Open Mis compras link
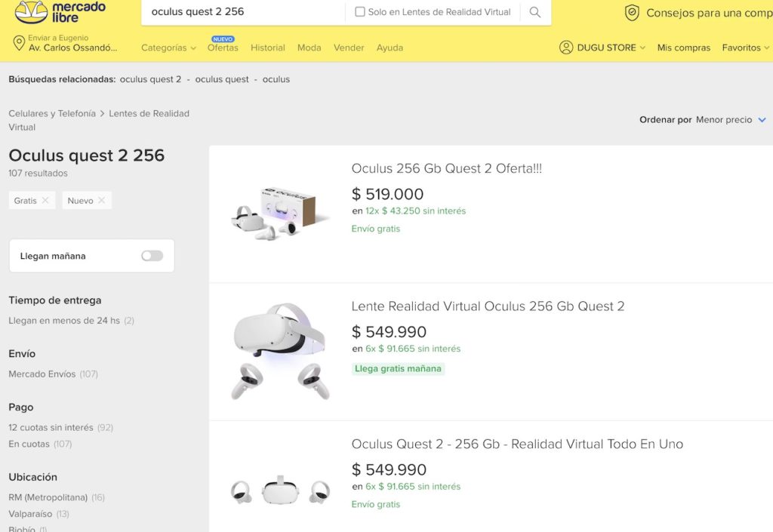 click(x=683, y=48)
